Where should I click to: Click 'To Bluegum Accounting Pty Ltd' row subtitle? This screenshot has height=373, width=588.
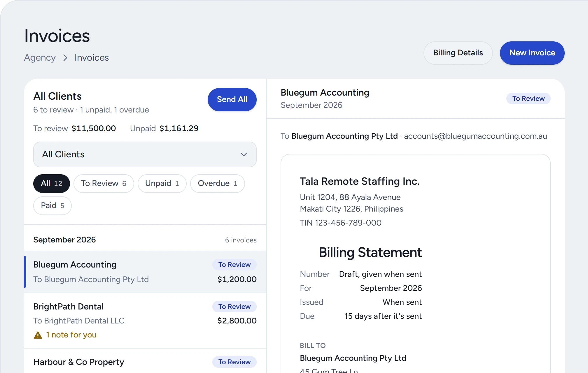[91, 279]
